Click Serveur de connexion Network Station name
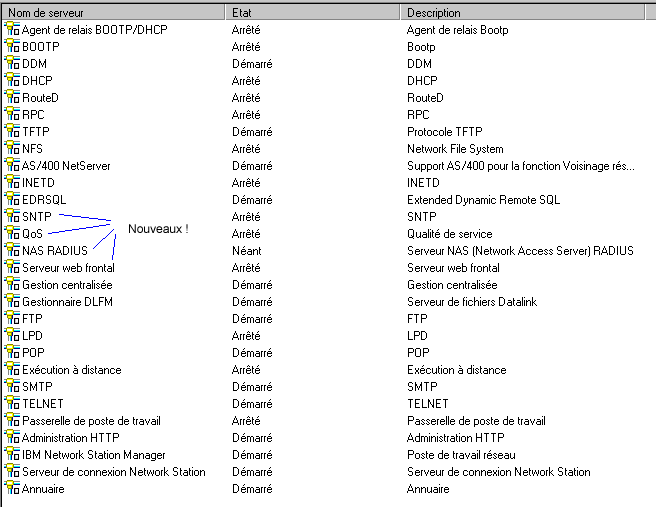The width and height of the screenshot is (656, 507). click(x=114, y=472)
